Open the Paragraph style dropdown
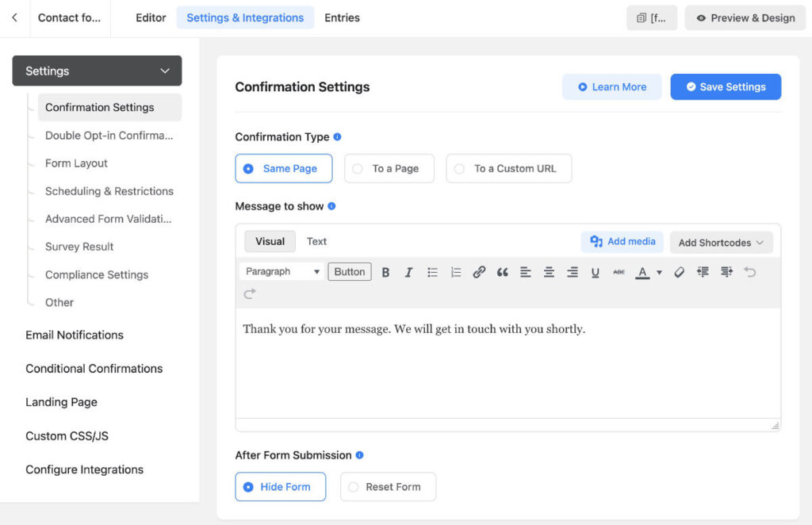This screenshot has height=525, width=812. (x=281, y=271)
